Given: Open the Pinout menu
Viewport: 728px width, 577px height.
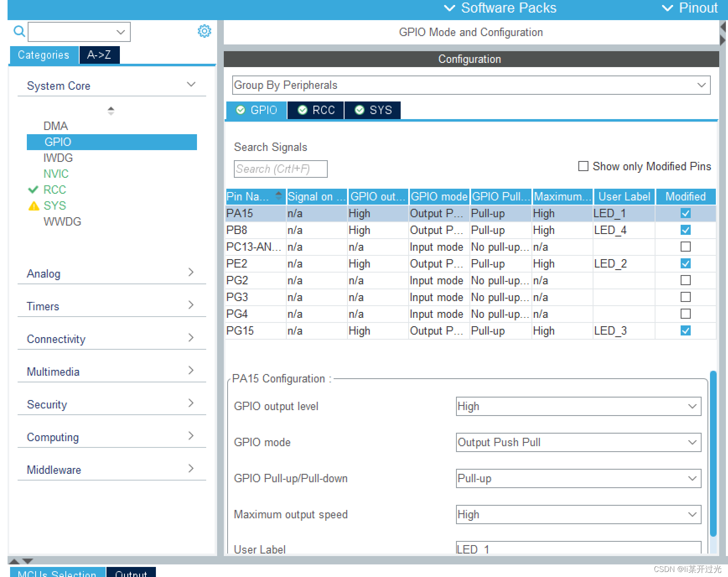Looking at the screenshot, I should pyautogui.click(x=690, y=8).
